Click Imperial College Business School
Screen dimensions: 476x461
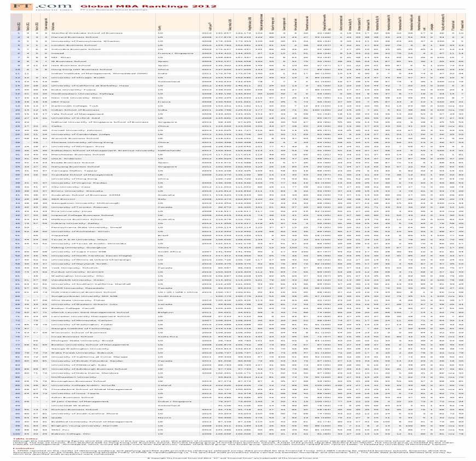[x=82, y=215]
